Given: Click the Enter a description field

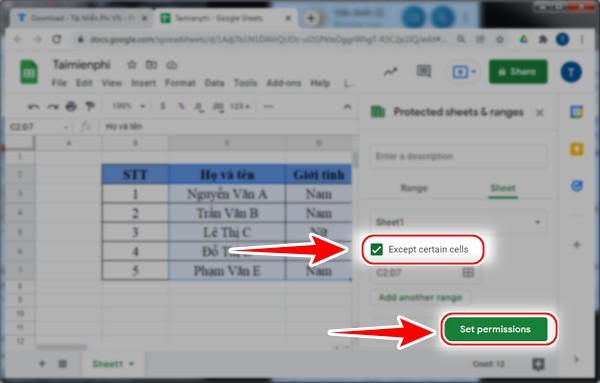Looking at the screenshot, I should tap(458, 156).
